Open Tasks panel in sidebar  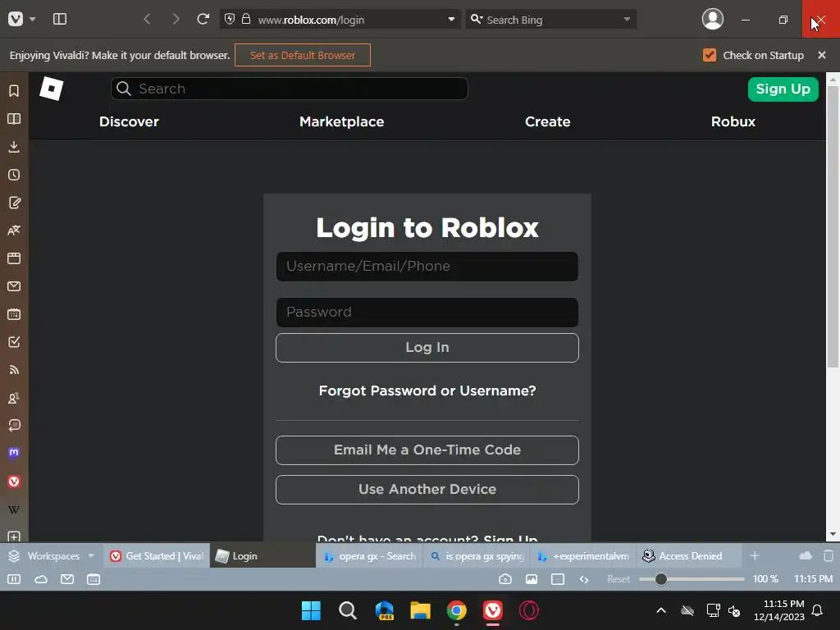coord(14,342)
